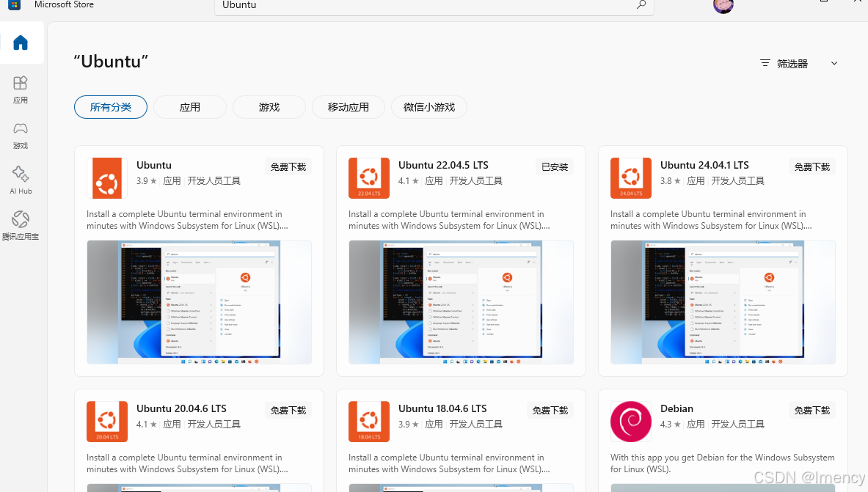The image size is (868, 492).
Task: Click the Ubuntu 20.04.6 LTS title
Action: tap(181, 408)
